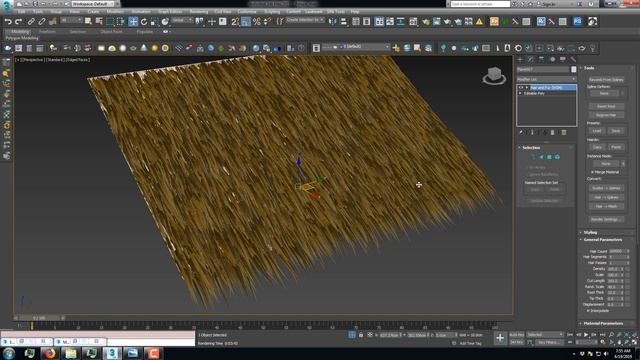The image size is (640, 360).
Task: Toggle ribbon visibility eye icon
Action: click(166, 31)
